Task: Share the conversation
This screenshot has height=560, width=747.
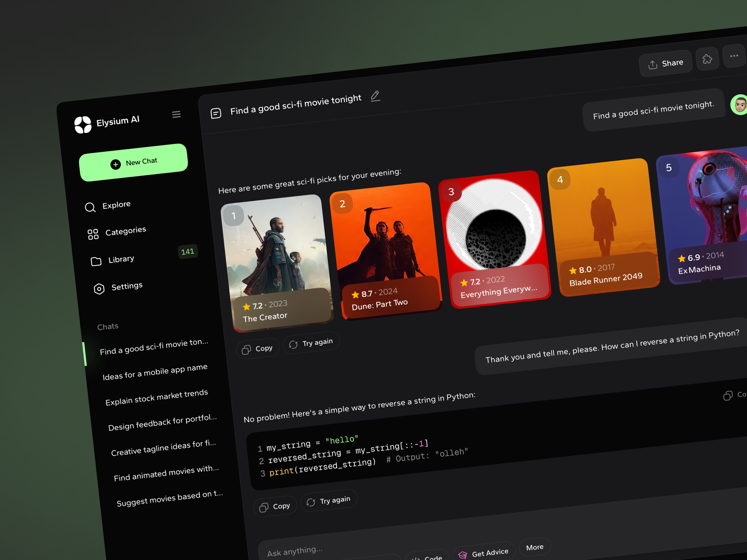Action: tap(665, 63)
